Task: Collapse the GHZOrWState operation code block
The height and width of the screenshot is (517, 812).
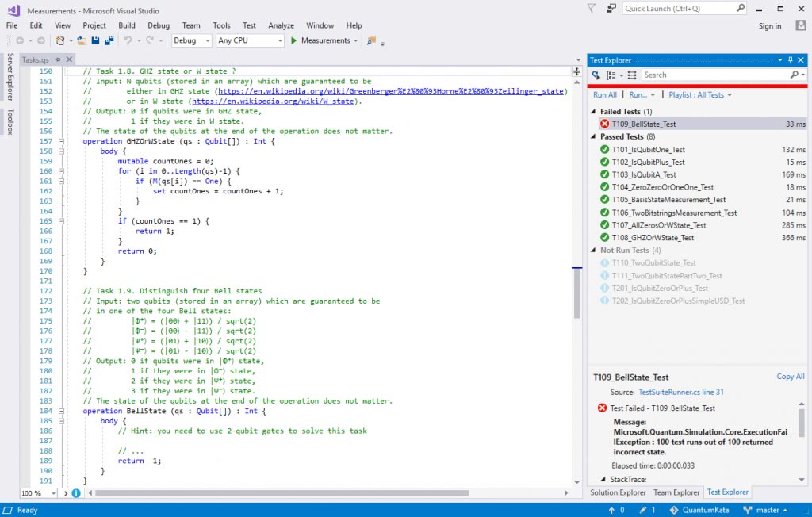Action: (x=61, y=141)
